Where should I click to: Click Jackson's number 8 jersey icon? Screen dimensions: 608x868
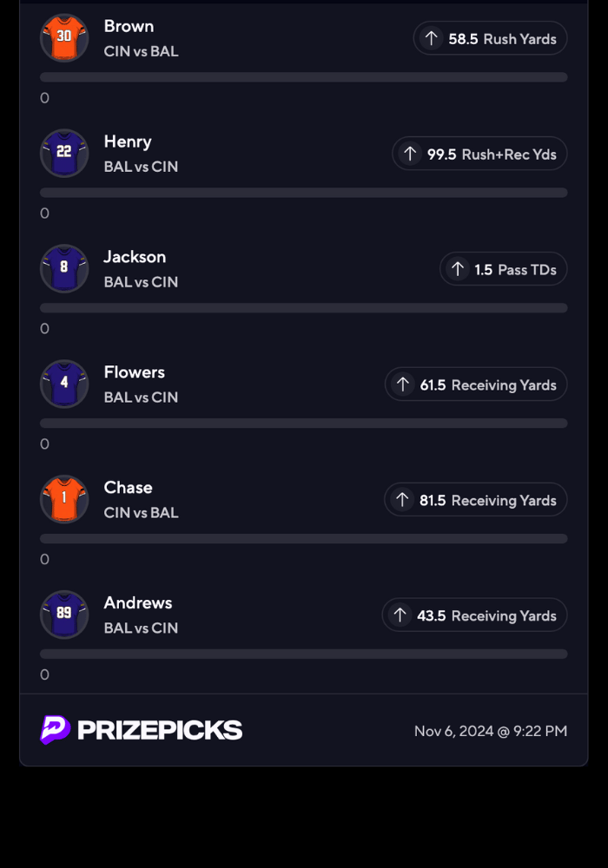(64, 268)
